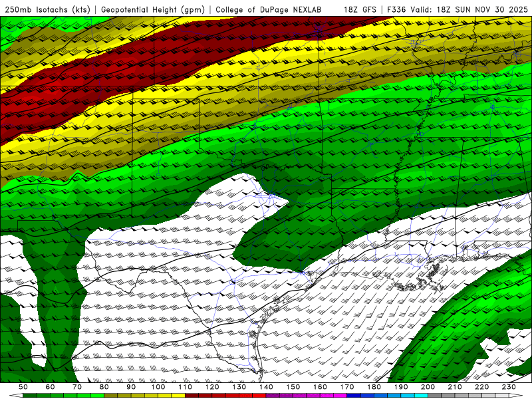Click the legend value '190'
The height and width of the screenshot is (399, 532).
[401, 387]
